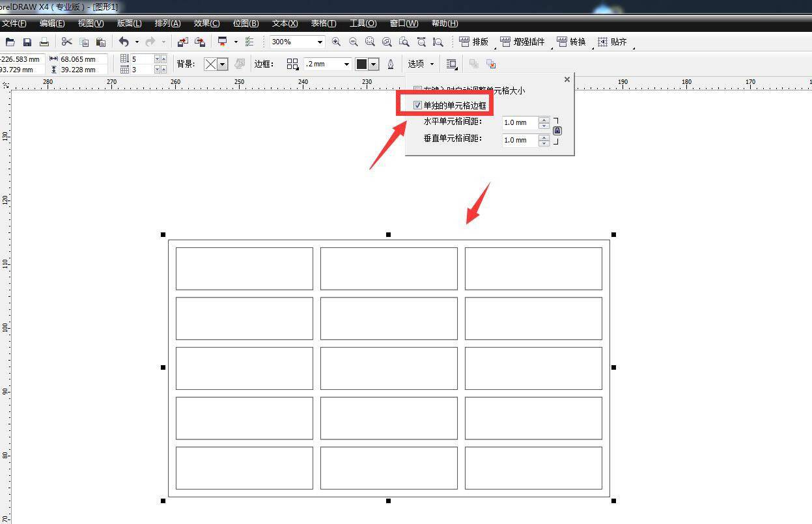Click the 选项 options button

420,64
